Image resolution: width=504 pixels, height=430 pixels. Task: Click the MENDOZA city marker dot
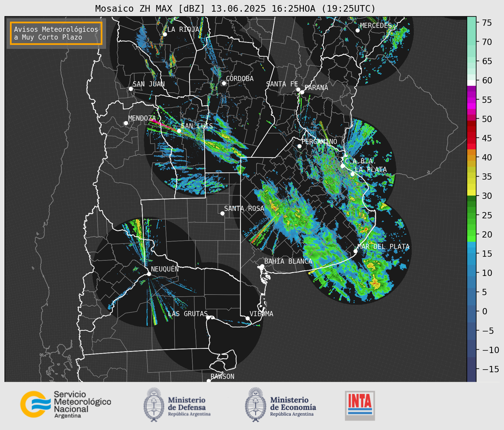[126, 123]
